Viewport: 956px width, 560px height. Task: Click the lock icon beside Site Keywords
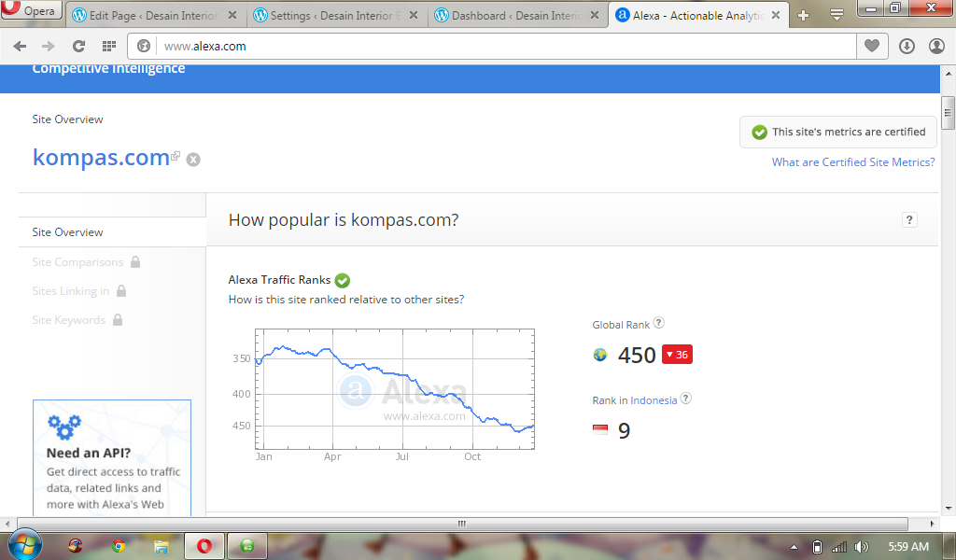(x=118, y=319)
